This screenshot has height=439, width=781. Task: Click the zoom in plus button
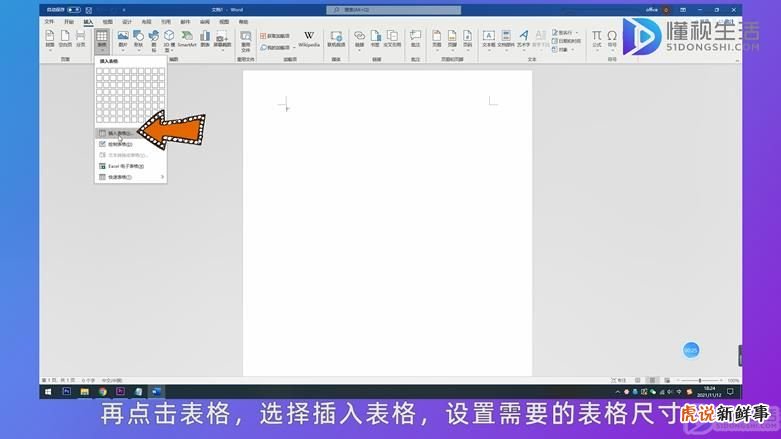(721, 380)
